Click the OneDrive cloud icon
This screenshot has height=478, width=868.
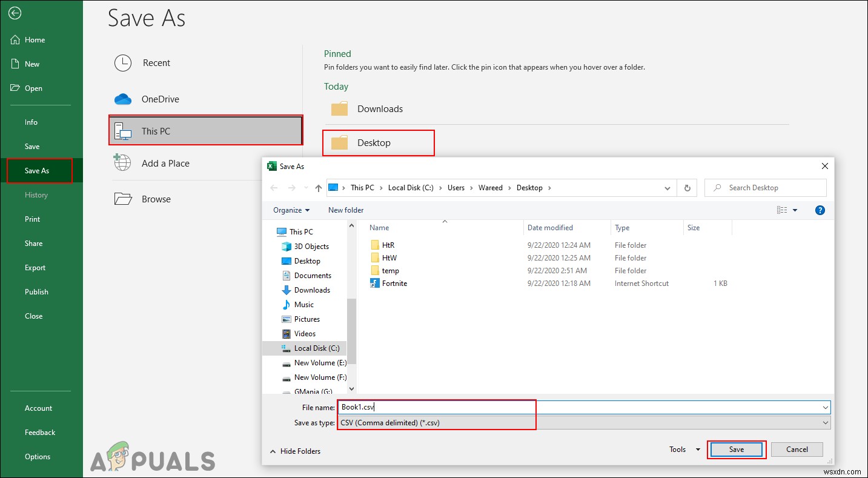click(122, 98)
